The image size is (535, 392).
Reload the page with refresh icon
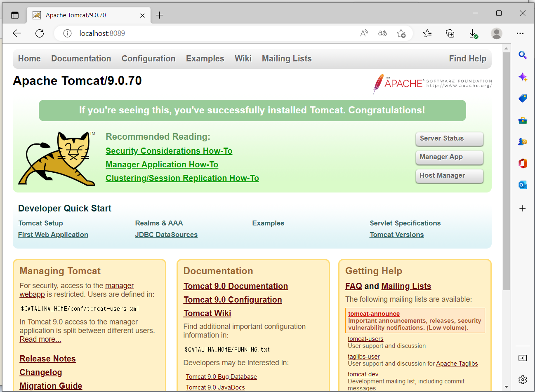coord(40,33)
